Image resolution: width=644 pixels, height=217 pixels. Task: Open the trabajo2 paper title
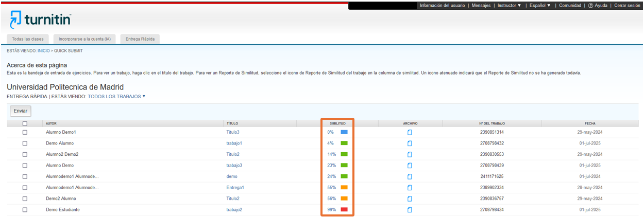click(x=234, y=210)
